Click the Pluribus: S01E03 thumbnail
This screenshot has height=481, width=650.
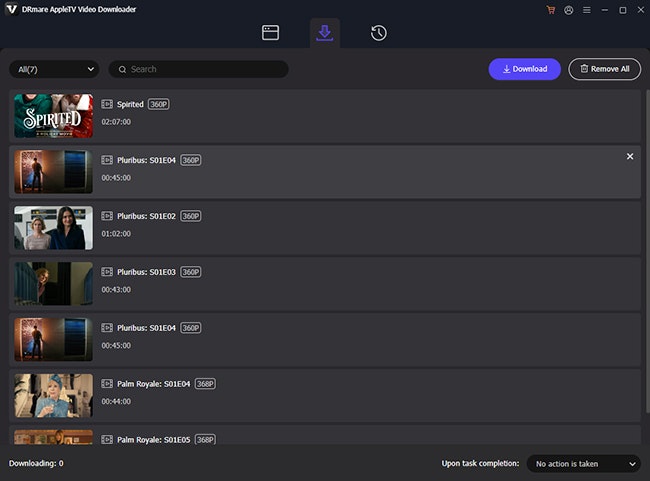(53, 284)
